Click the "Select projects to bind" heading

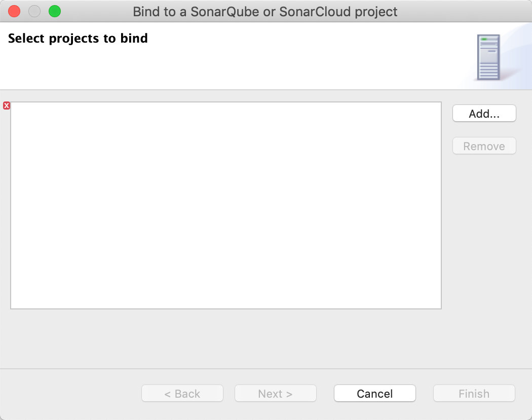point(78,39)
